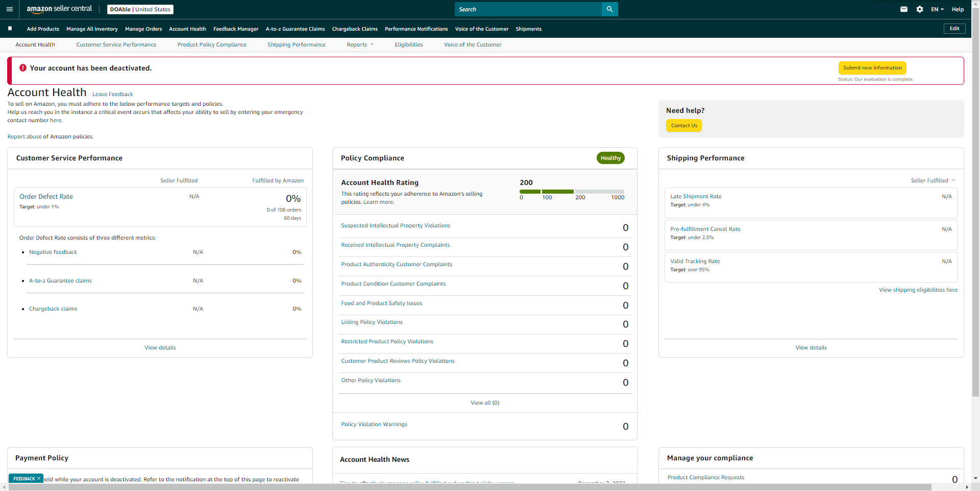The image size is (980, 491).
Task: Click Report abuse link
Action: (24, 136)
